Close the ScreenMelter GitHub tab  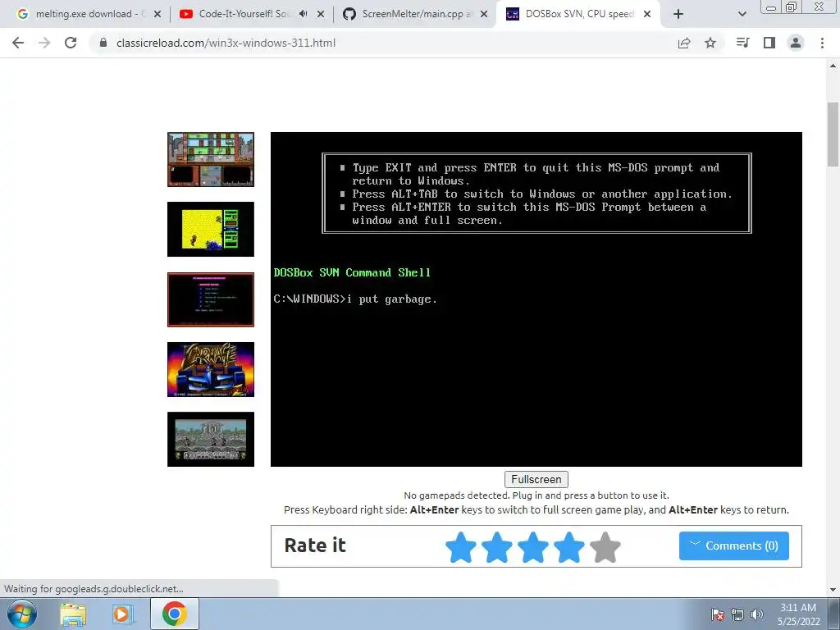point(484,14)
